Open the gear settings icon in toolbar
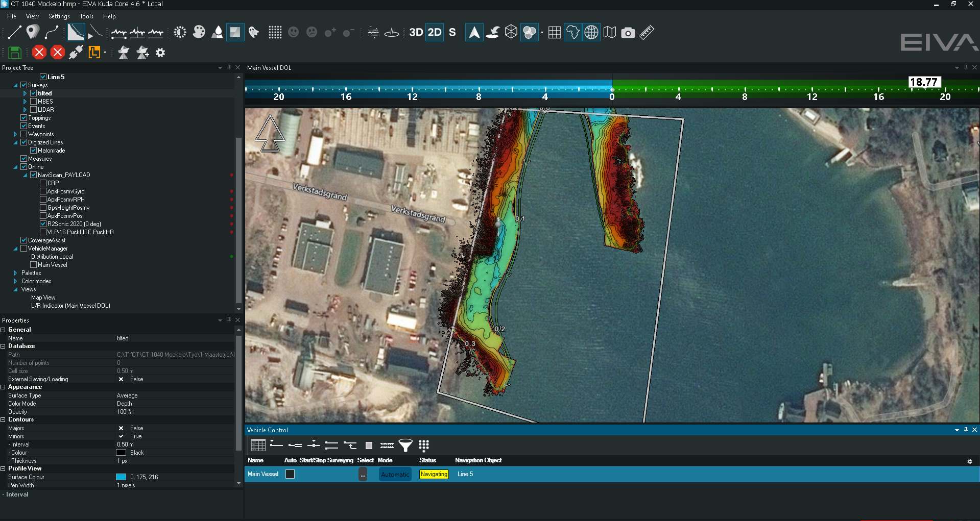Viewport: 980px width, 521px height. pyautogui.click(x=160, y=53)
